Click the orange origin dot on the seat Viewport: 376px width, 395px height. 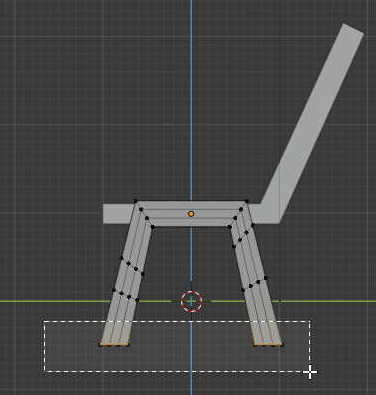191,214
